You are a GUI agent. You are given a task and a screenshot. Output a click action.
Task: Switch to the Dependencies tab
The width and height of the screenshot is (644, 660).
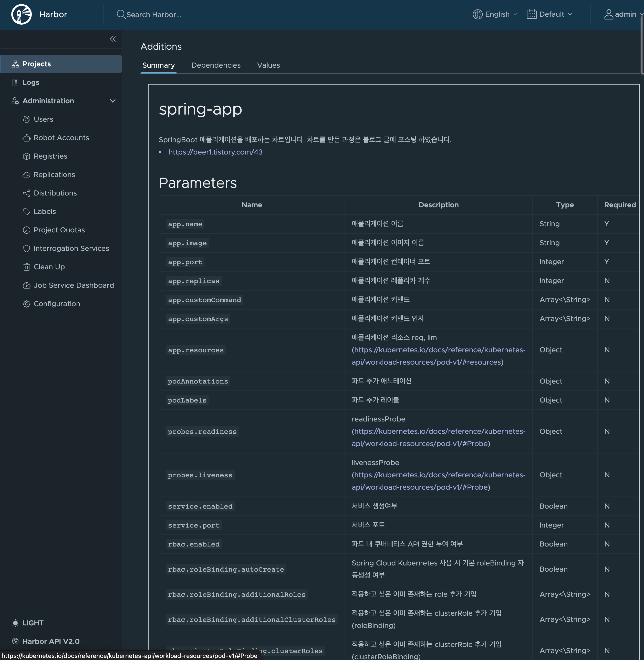(216, 65)
